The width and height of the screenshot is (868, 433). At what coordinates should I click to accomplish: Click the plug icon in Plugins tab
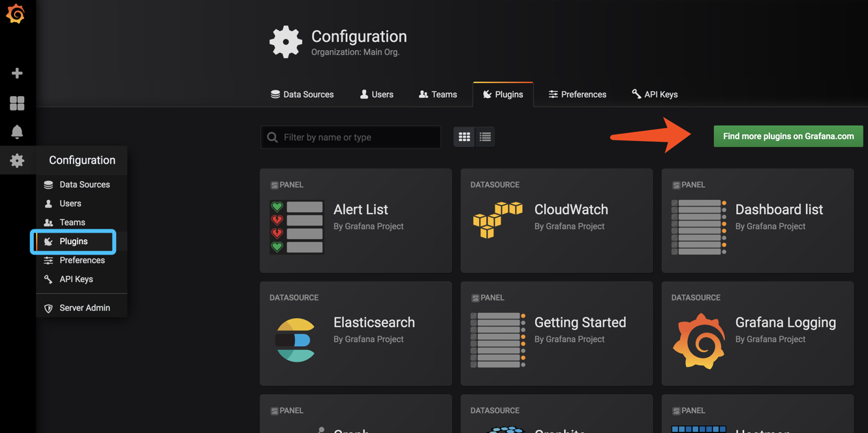487,94
